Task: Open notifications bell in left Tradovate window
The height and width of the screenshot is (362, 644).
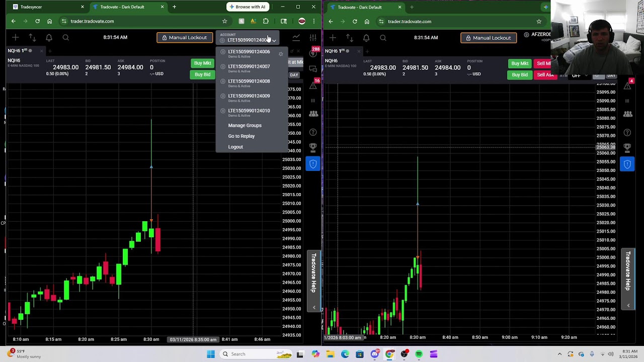Action: click(49, 38)
